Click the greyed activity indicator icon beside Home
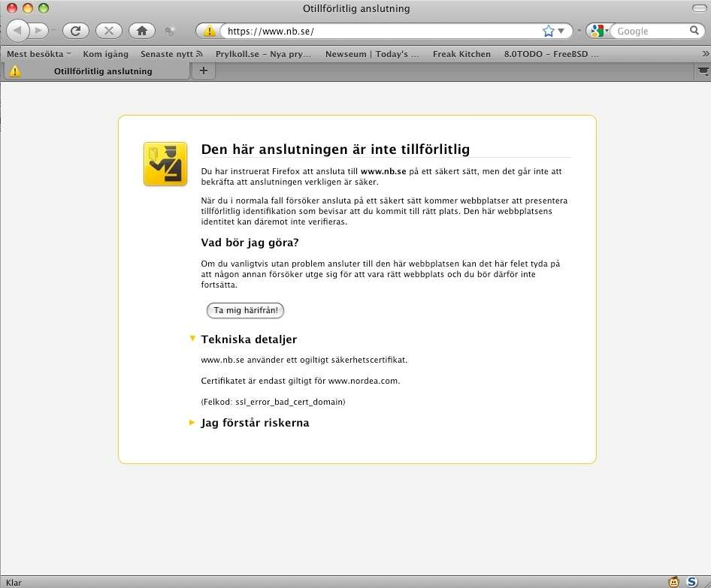Screen dimensions: 711x588 (170, 31)
